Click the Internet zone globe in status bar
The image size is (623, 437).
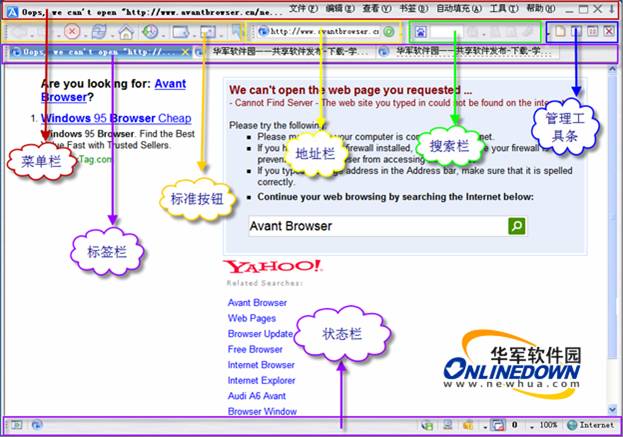pyautogui.click(x=572, y=425)
